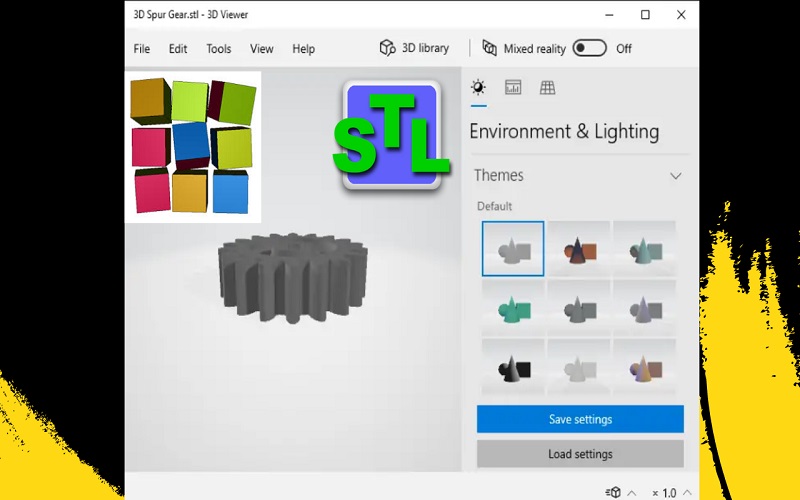Select the light white theme thumbnail
The image size is (800, 500).
point(579,367)
